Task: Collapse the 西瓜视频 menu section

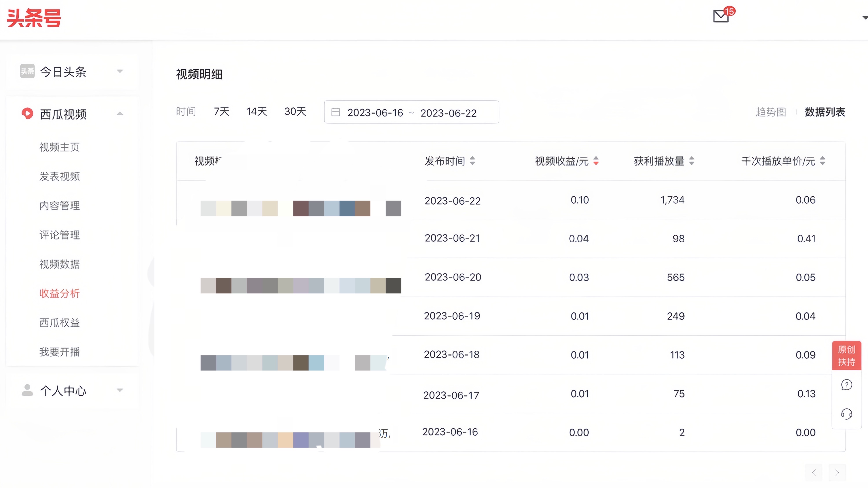Action: [x=120, y=114]
